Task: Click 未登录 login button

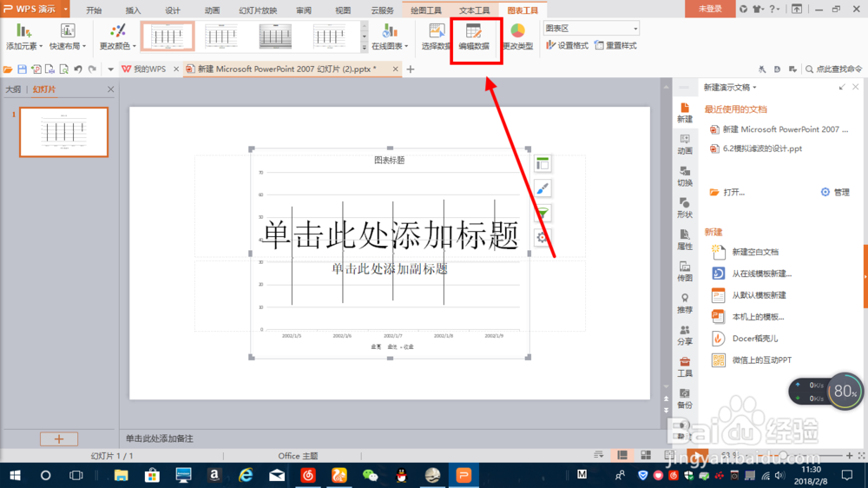Action: pyautogui.click(x=710, y=9)
